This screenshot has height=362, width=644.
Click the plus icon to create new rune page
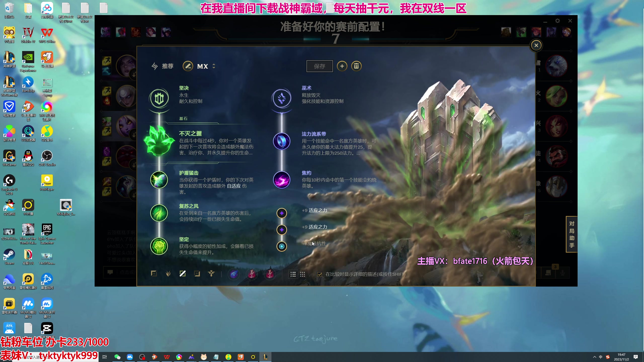[x=342, y=66]
